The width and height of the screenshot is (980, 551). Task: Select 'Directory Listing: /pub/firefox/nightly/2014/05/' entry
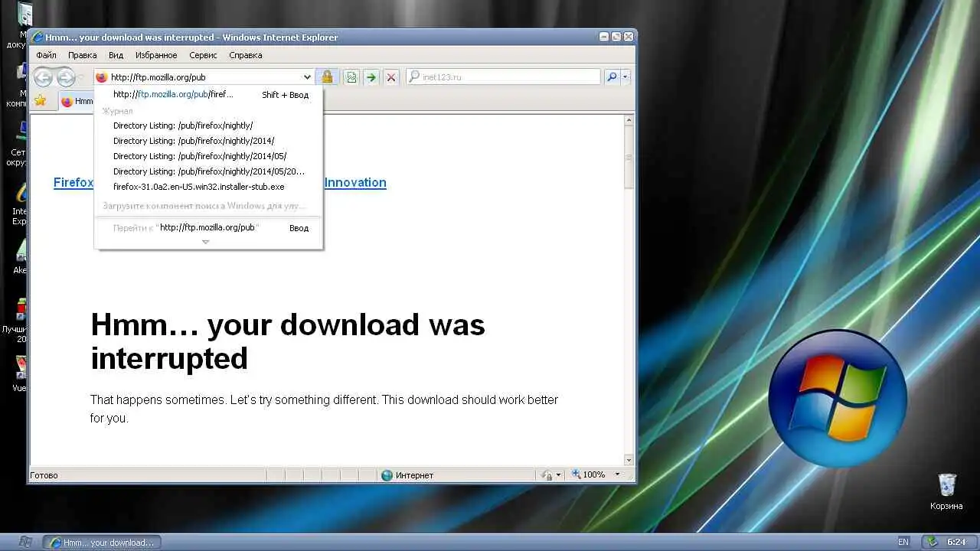click(208, 156)
